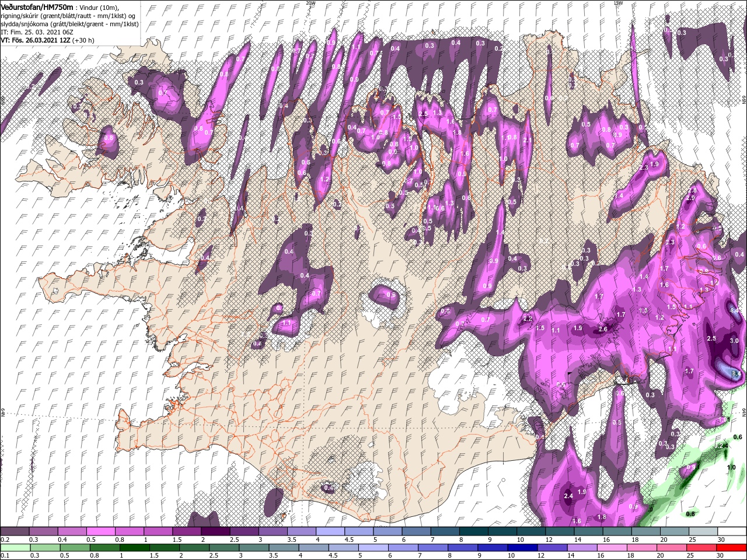Pick the bottom-row light pink swatch between 16 and 18
The width and height of the screenshot is (747, 560).
click(x=612, y=548)
